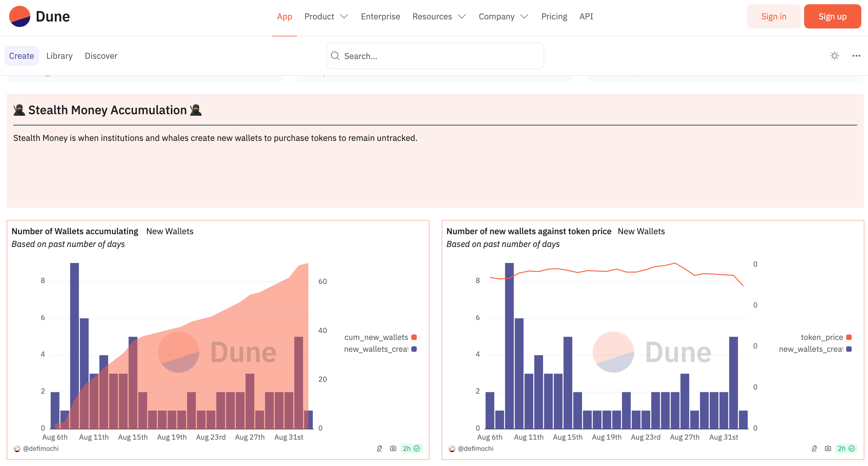Click 'Aug 31st' axis label on left chart
The image size is (868, 466).
(x=289, y=437)
